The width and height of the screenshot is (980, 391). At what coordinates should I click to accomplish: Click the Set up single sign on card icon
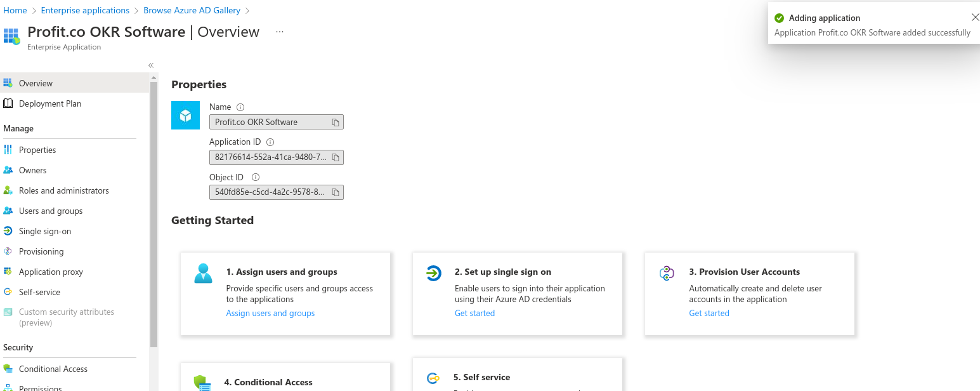pos(433,274)
